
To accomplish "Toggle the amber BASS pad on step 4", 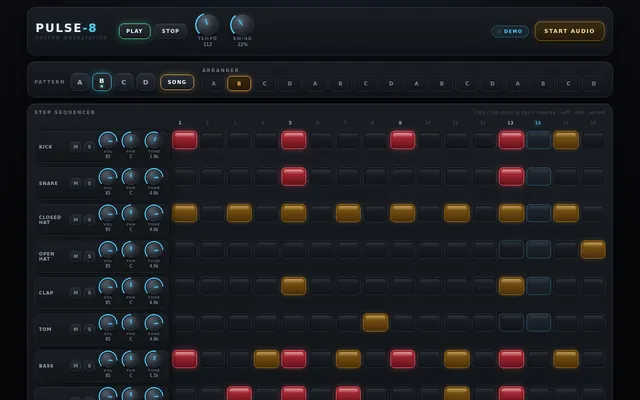I will [x=267, y=359].
